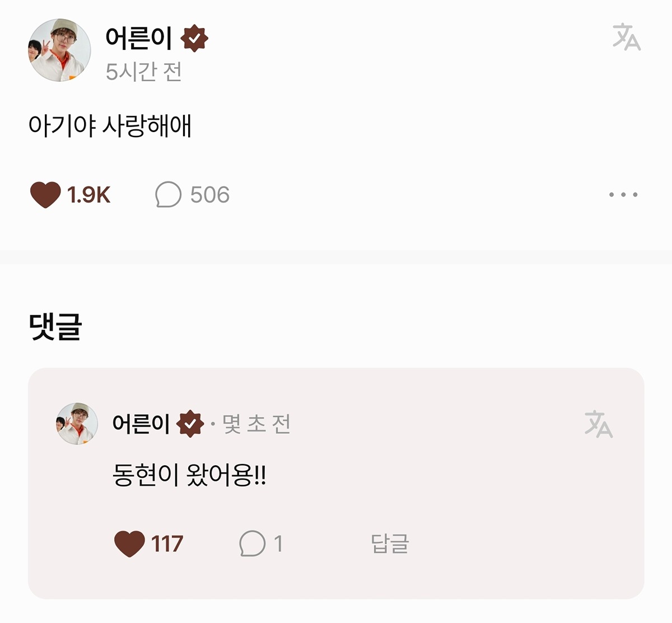Viewport: 672px width, 623px height.
Task: Translate the main post with the translate icon
Action: tap(626, 37)
